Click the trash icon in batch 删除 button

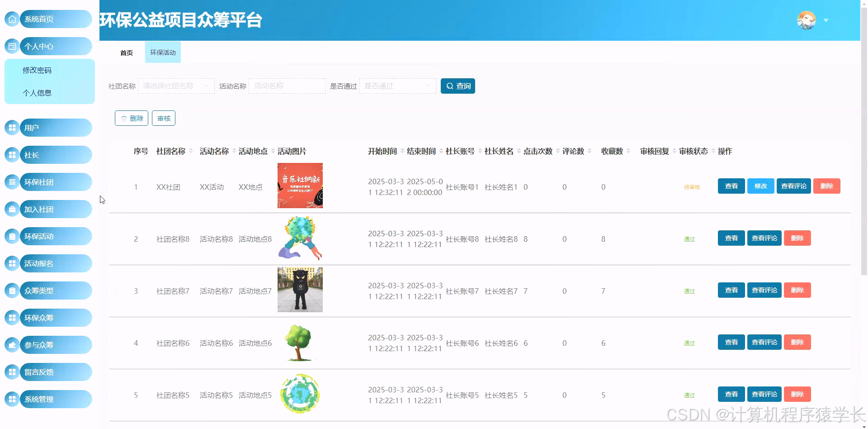[x=124, y=118]
